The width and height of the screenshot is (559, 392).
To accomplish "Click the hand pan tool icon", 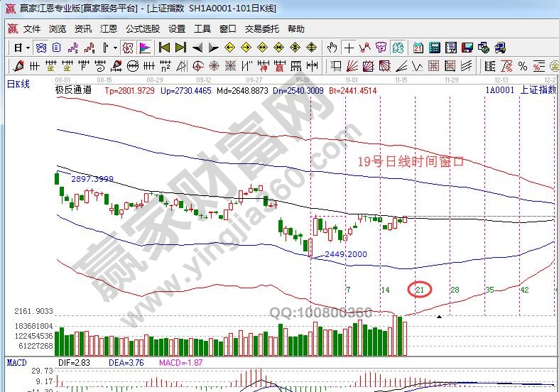I will (332, 48).
